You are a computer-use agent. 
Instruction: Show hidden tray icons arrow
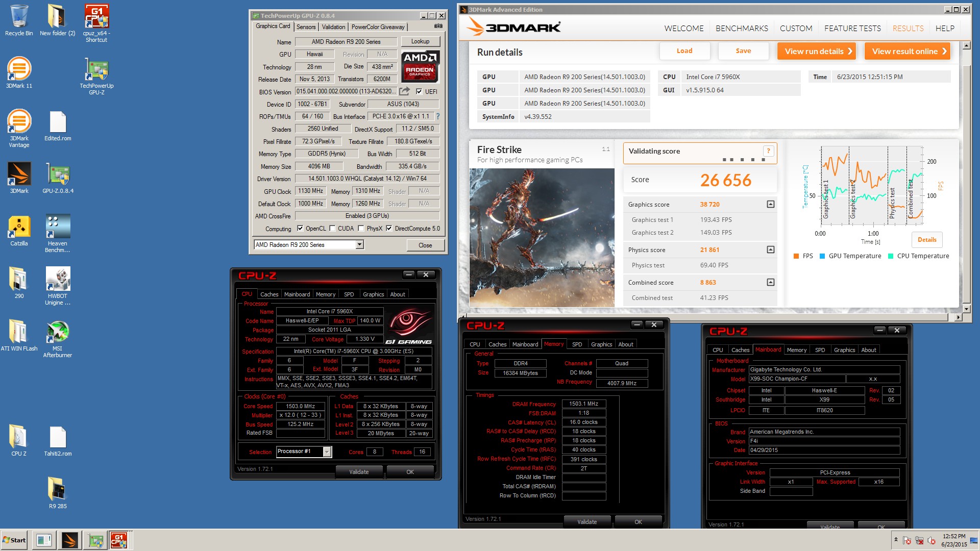pos(896,540)
